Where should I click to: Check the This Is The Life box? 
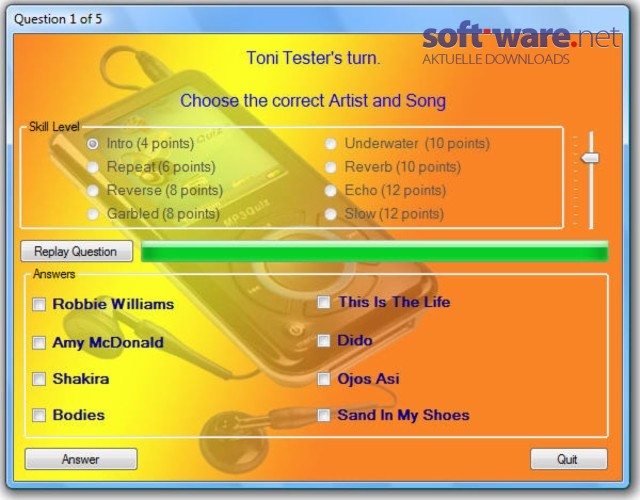click(324, 302)
